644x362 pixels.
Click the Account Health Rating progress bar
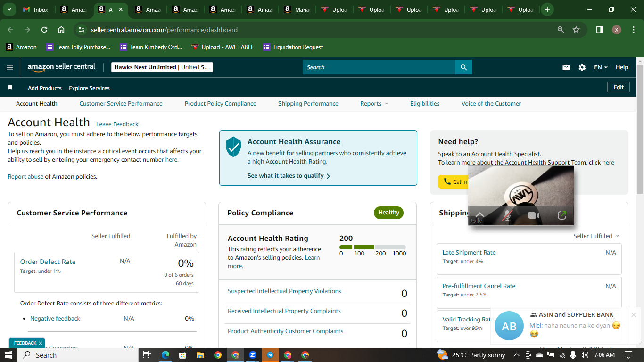click(372, 247)
